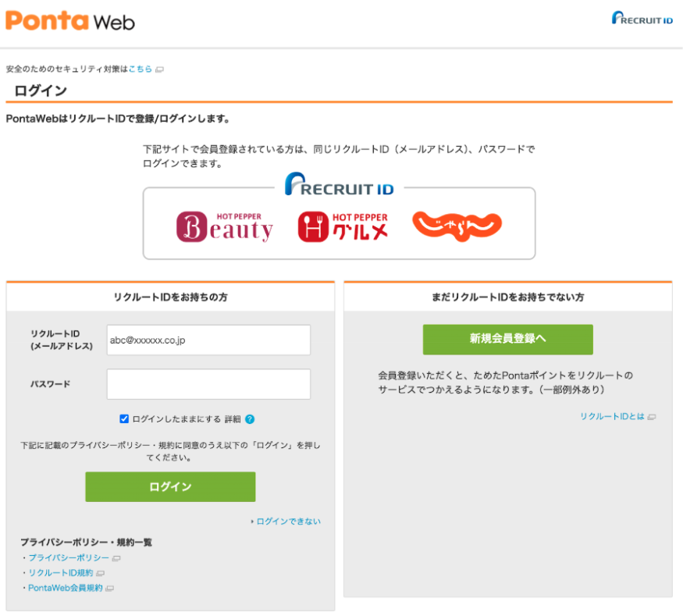
Task: Open the プライバシーポリシー link
Action: [69, 557]
